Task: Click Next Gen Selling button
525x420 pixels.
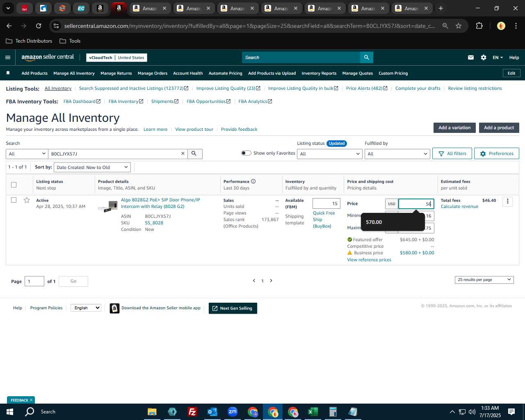Action: [x=233, y=308]
